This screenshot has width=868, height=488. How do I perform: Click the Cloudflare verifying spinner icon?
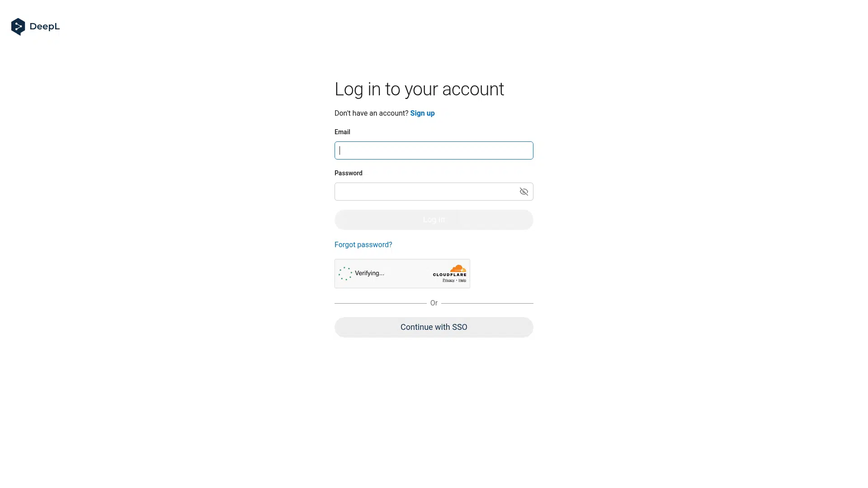345,273
